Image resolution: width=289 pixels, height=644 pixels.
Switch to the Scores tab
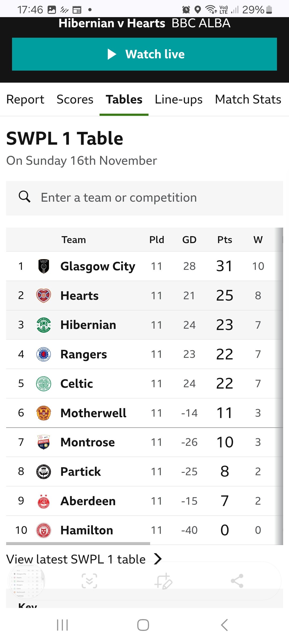point(75,99)
